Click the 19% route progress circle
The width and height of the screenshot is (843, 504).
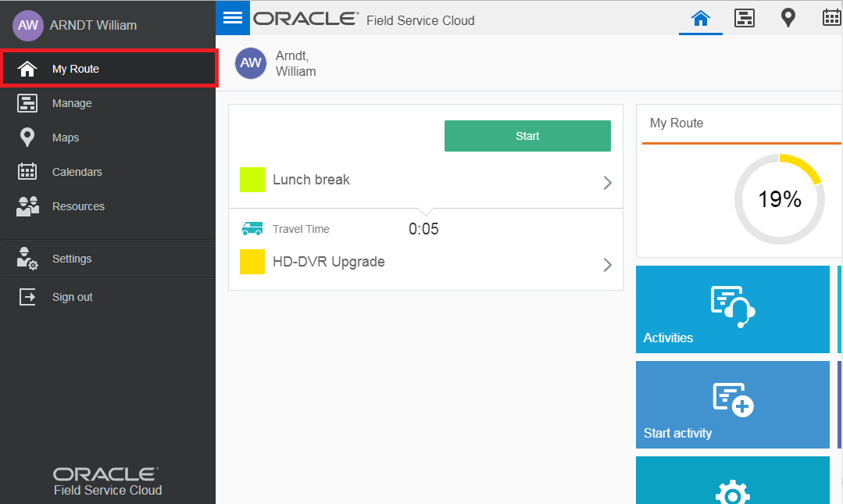tap(780, 199)
